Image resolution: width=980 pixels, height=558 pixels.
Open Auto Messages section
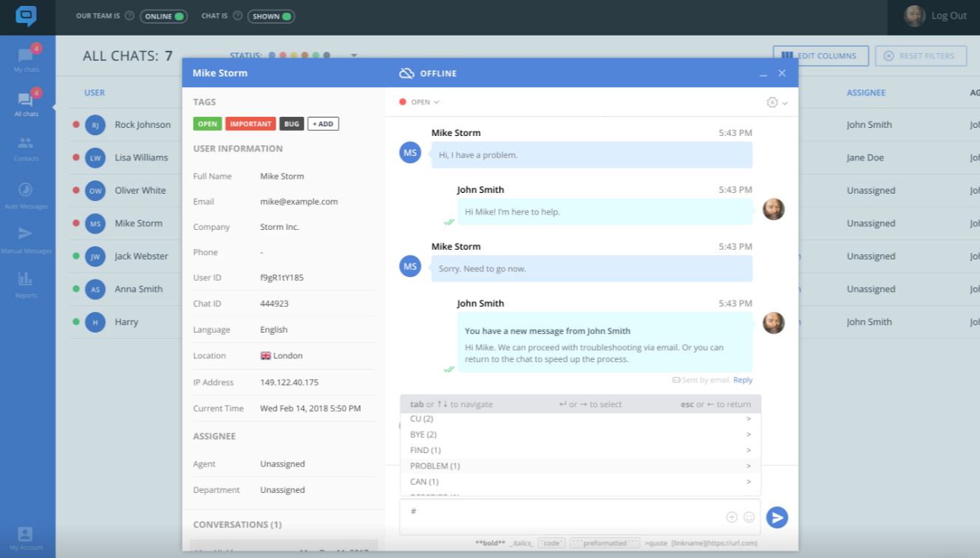click(x=26, y=194)
